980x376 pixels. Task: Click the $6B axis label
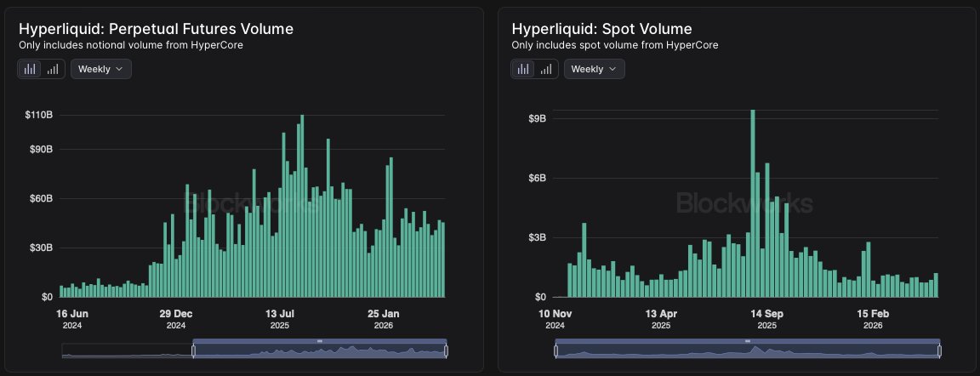coord(536,178)
